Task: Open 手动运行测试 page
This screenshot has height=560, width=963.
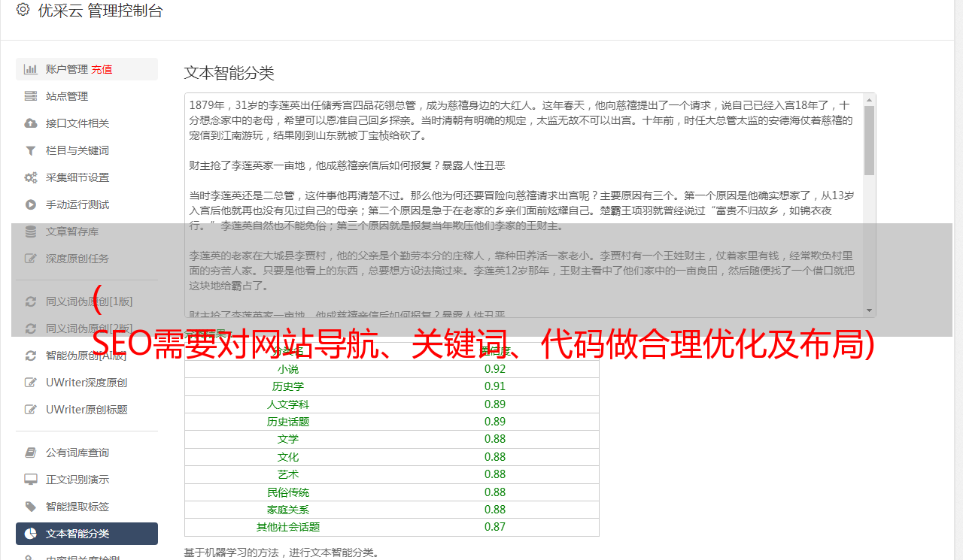Action: pos(87,204)
